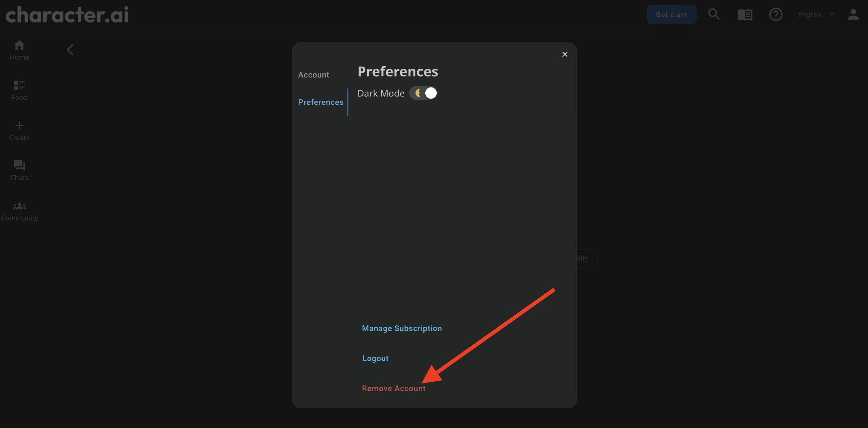This screenshot has width=868, height=428.
Task: Click the Community sidebar icon
Action: pos(19,206)
